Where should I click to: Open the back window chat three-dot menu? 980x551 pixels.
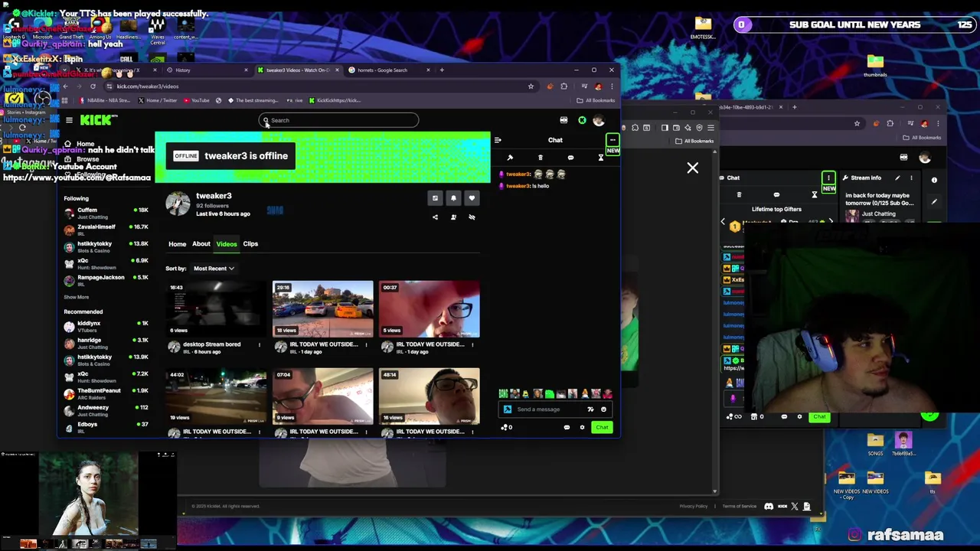pyautogui.click(x=828, y=178)
